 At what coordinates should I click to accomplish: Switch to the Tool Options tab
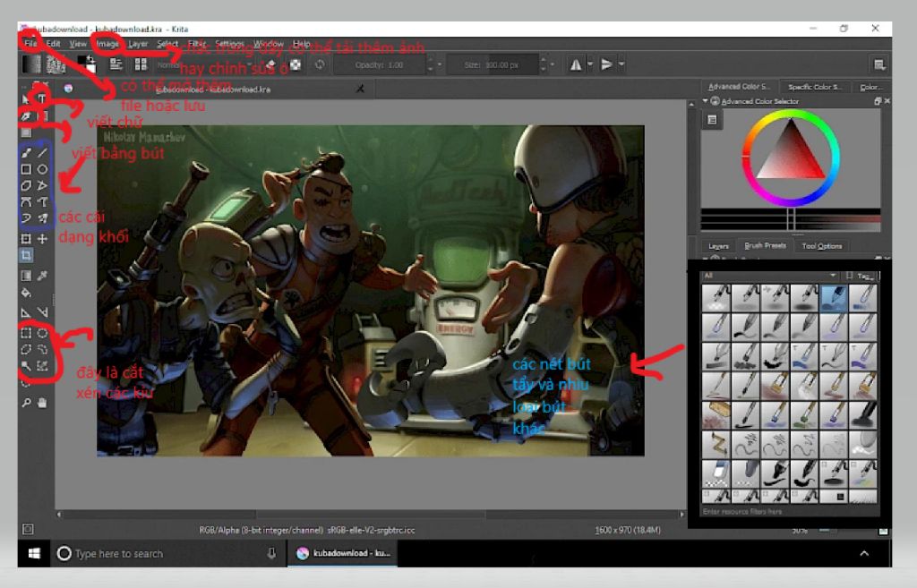click(x=822, y=246)
